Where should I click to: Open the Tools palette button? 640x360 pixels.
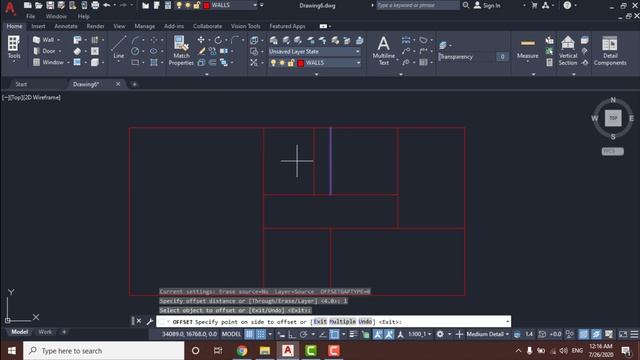coord(13,48)
